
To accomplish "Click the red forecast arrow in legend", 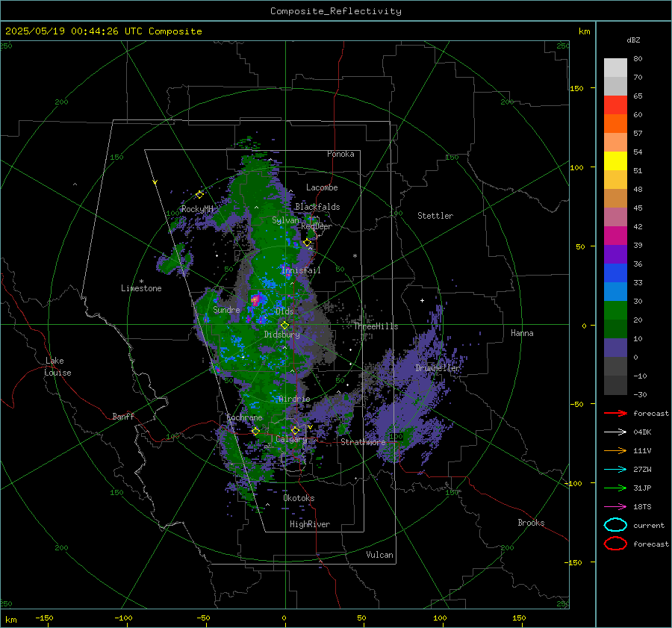I will [x=615, y=413].
